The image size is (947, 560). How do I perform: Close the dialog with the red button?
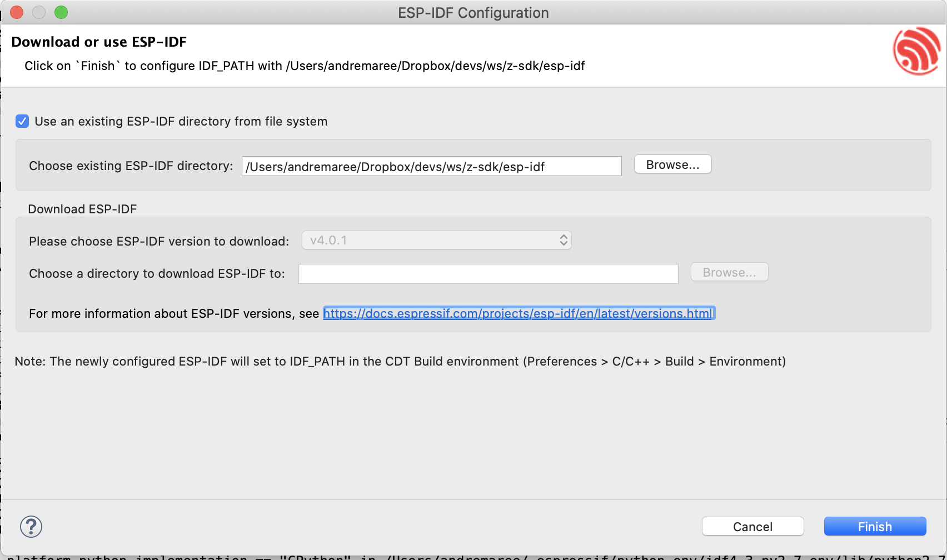[16, 12]
